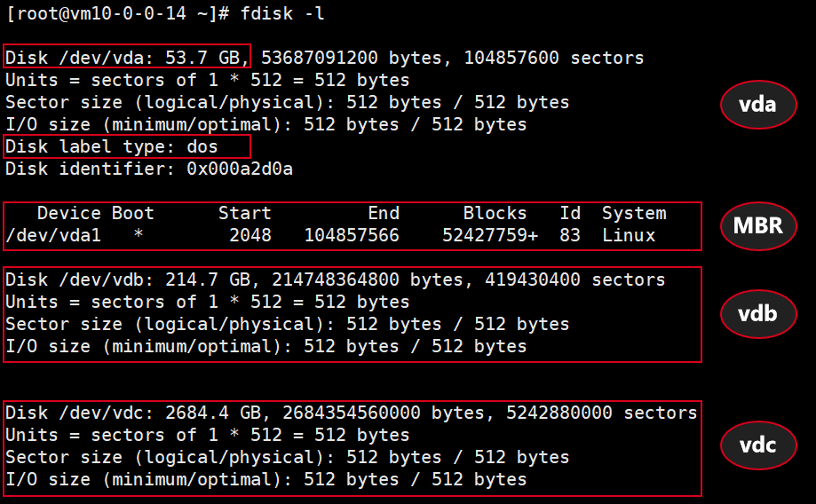Screen dimensions: 816x504
Task: Click the System column header
Action: [x=634, y=213]
